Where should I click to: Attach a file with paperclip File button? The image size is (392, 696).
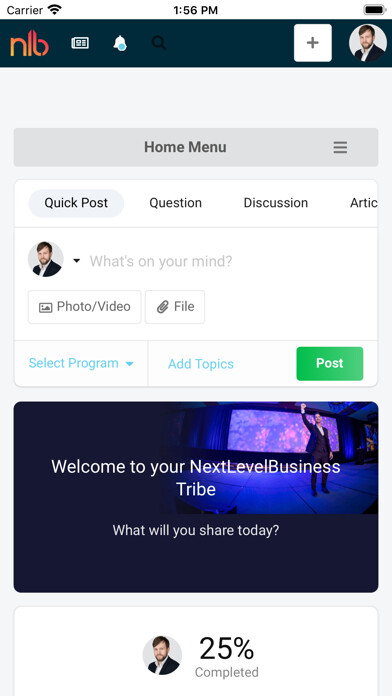tap(175, 307)
